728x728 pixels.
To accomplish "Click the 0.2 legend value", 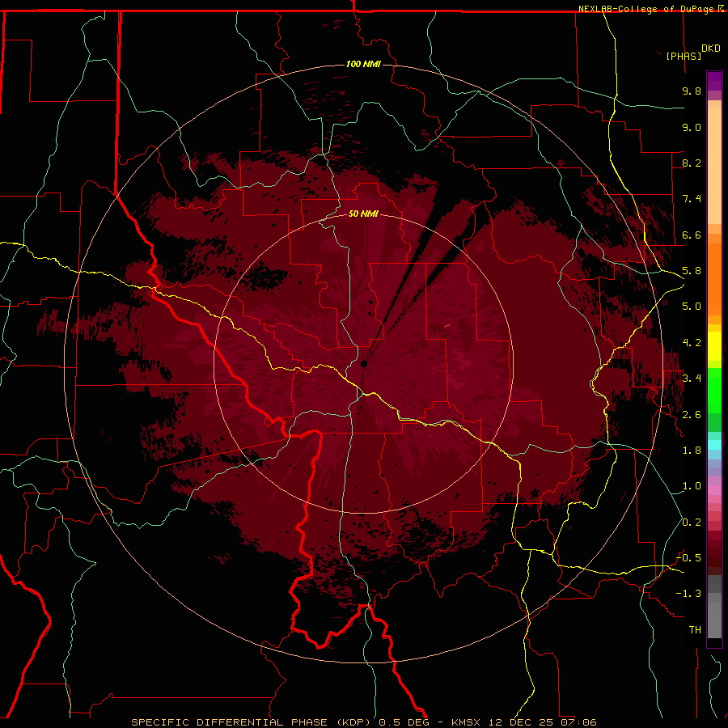I will (692, 523).
